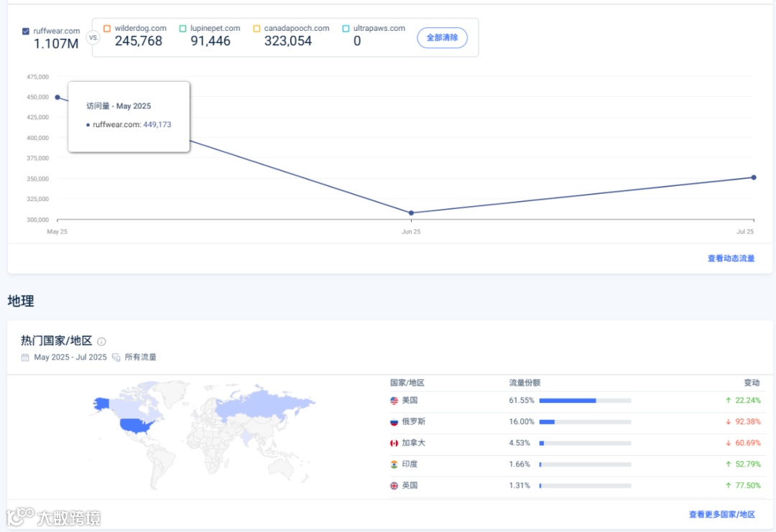Enable the lupinepet.com checkbox
This screenshot has width=776, height=532.
[x=183, y=28]
